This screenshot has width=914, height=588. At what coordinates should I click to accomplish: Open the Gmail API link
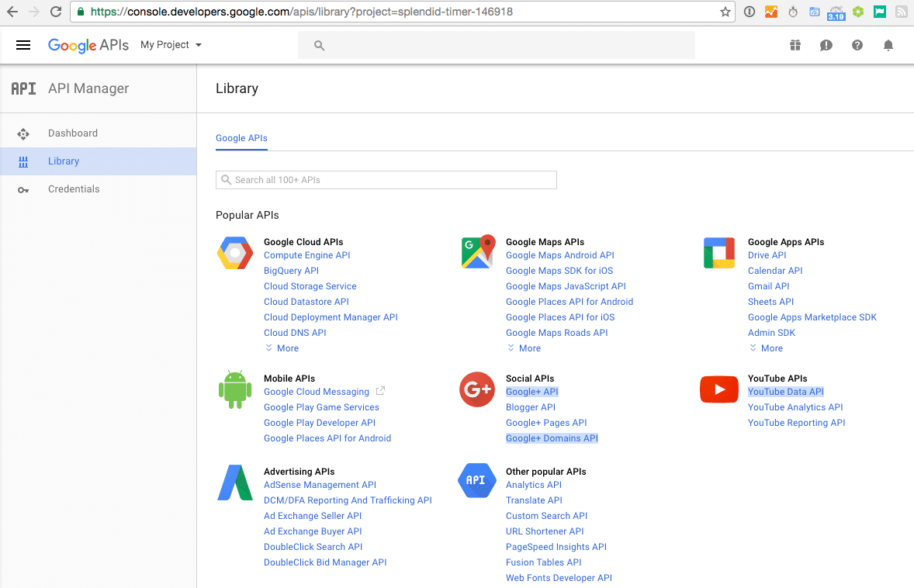768,286
